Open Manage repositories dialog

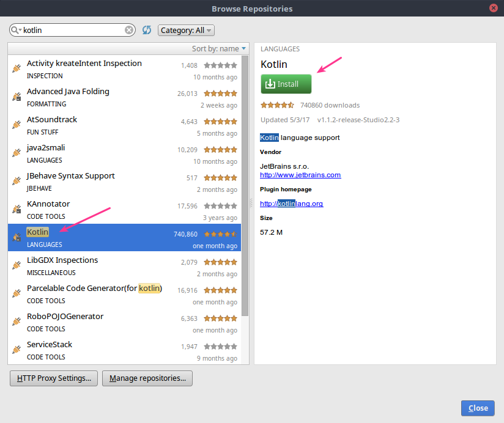(x=147, y=378)
